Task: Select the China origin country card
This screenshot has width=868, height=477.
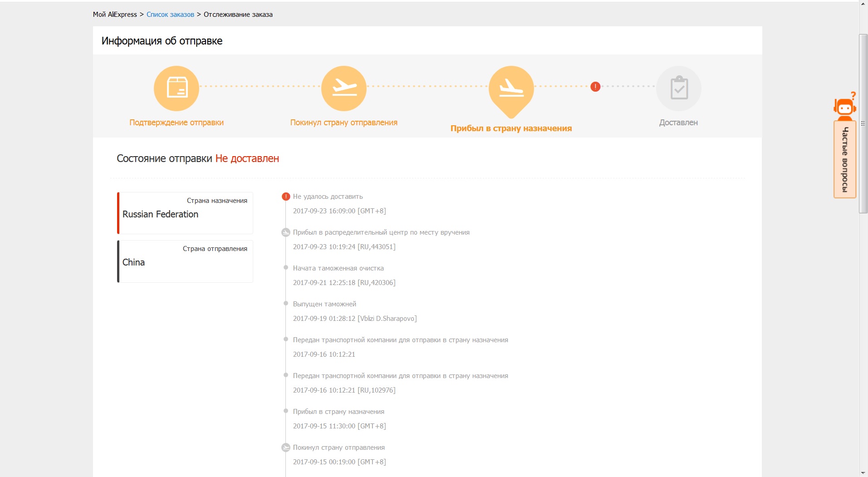Action: click(185, 261)
